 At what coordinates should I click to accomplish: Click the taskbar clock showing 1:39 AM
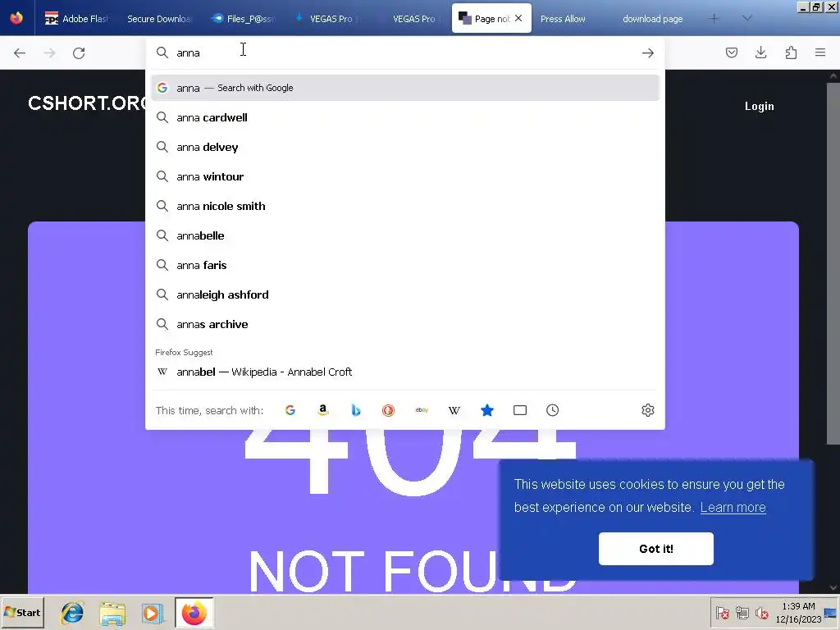point(798,612)
